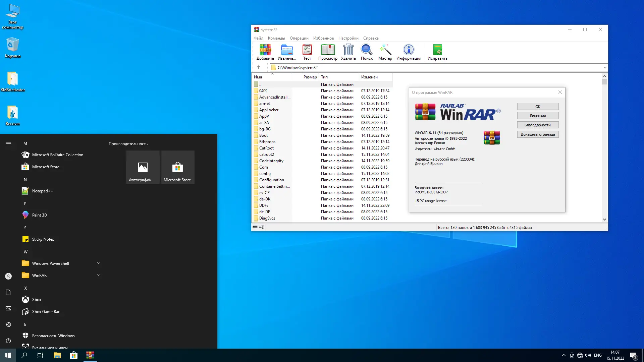Click the Домашняя страница button
The width and height of the screenshot is (644, 362).
[538, 134]
